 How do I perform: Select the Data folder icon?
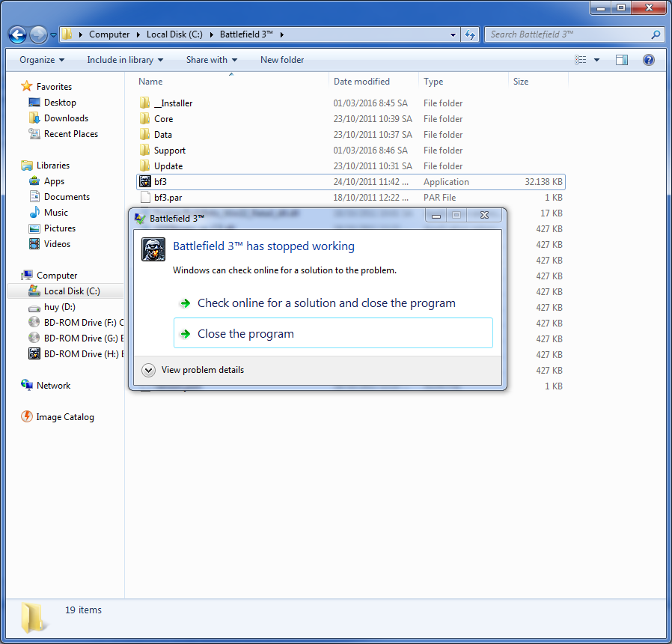145,135
